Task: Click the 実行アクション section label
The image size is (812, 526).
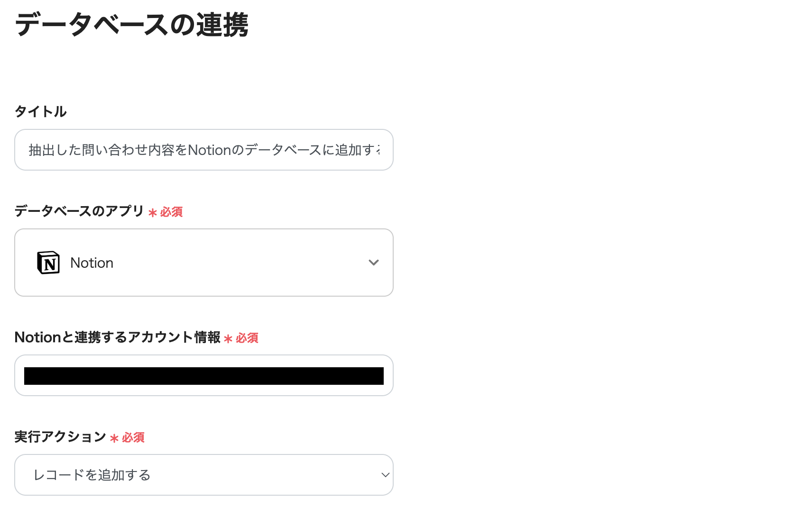Action: tap(60, 436)
